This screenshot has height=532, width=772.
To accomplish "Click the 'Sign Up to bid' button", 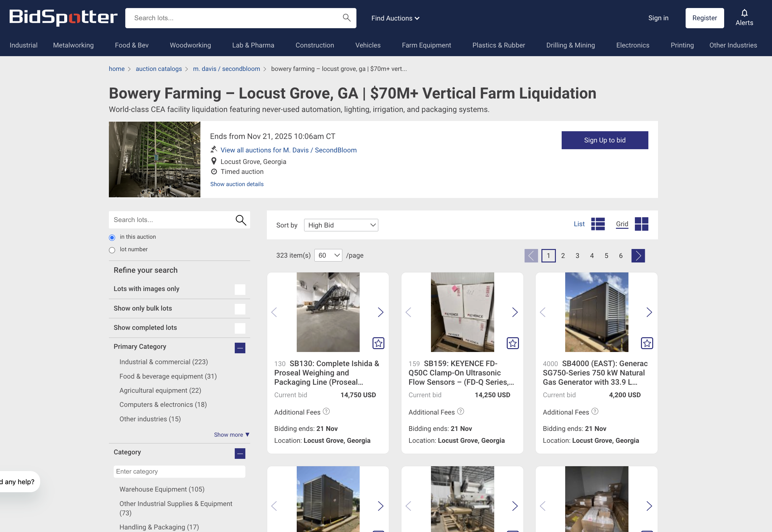I will 604,140.
